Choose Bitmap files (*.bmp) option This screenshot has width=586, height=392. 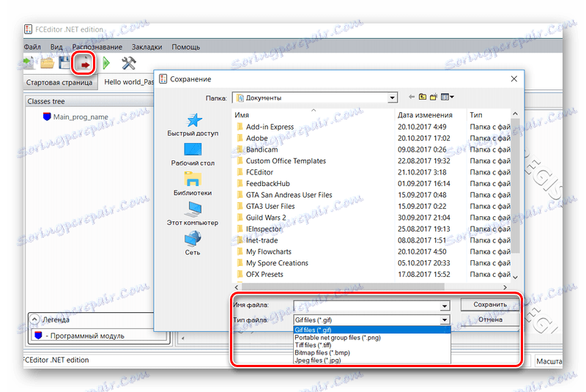(372, 352)
